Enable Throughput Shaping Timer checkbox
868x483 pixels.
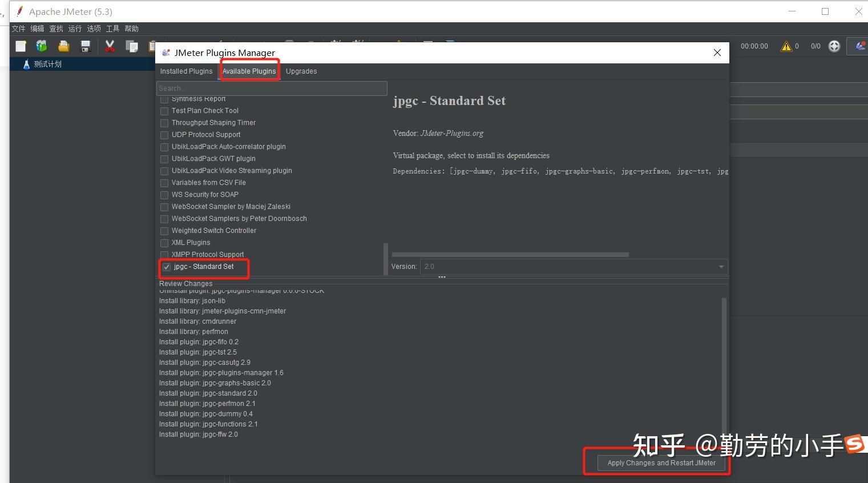pyautogui.click(x=164, y=123)
